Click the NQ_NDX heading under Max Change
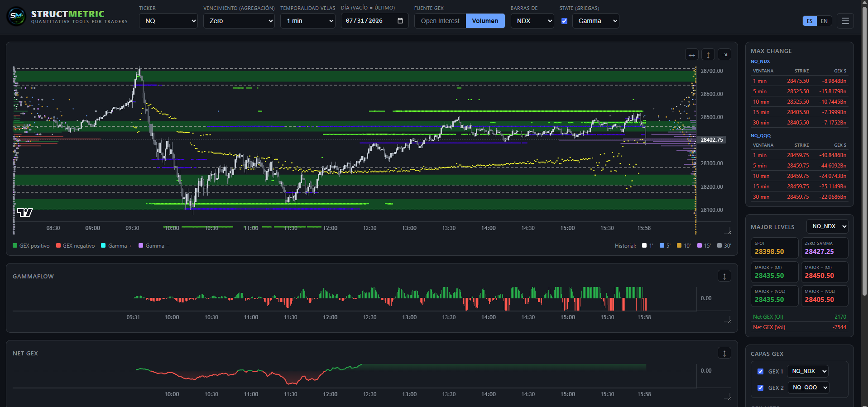Viewport: 868px width, 407px height. [x=760, y=62]
